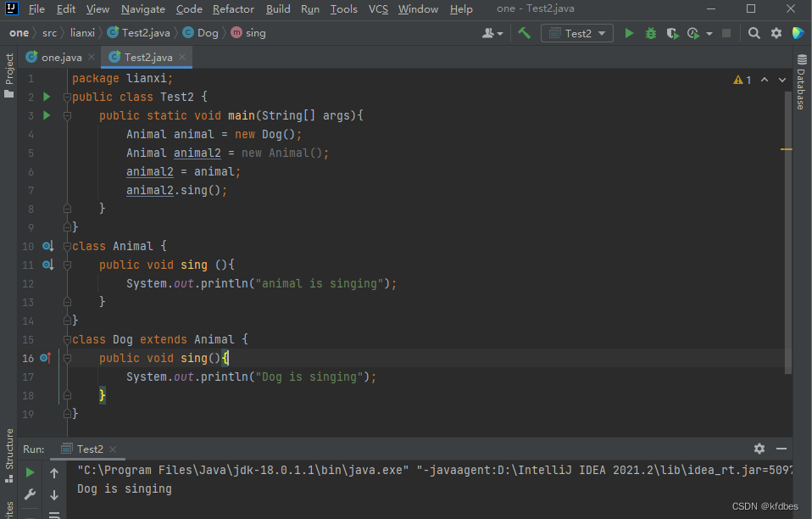The width and height of the screenshot is (812, 519).
Task: Build project using the hammer icon
Action: [525, 33]
